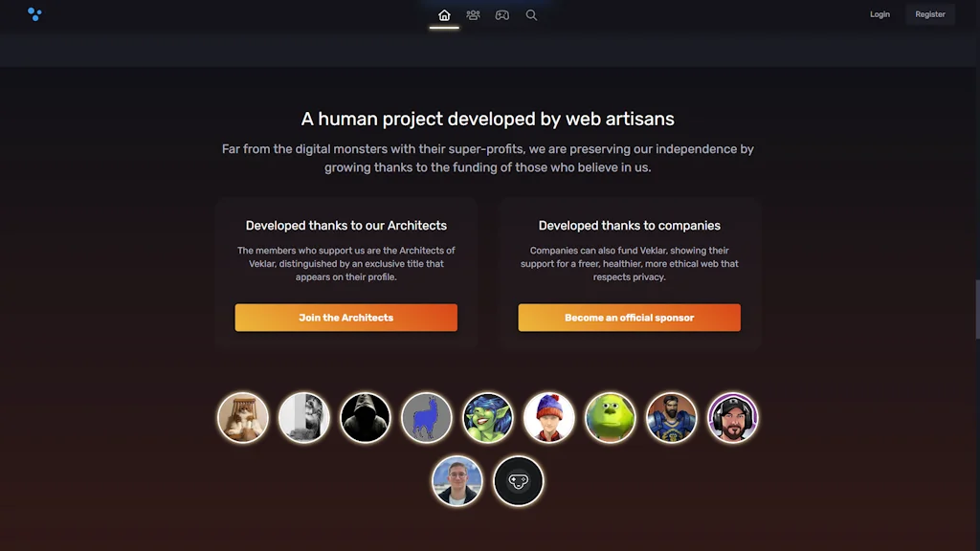Screen dimensions: 980x551
Task: Click the search magnifier icon
Action: coord(531,15)
